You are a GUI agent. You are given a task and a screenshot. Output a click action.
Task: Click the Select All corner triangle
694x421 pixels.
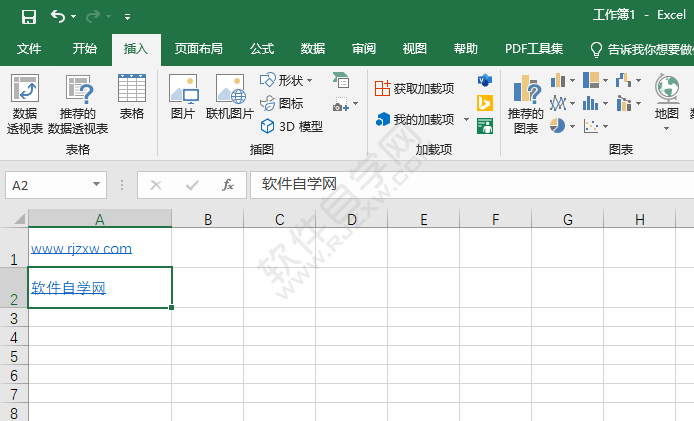(x=19, y=219)
